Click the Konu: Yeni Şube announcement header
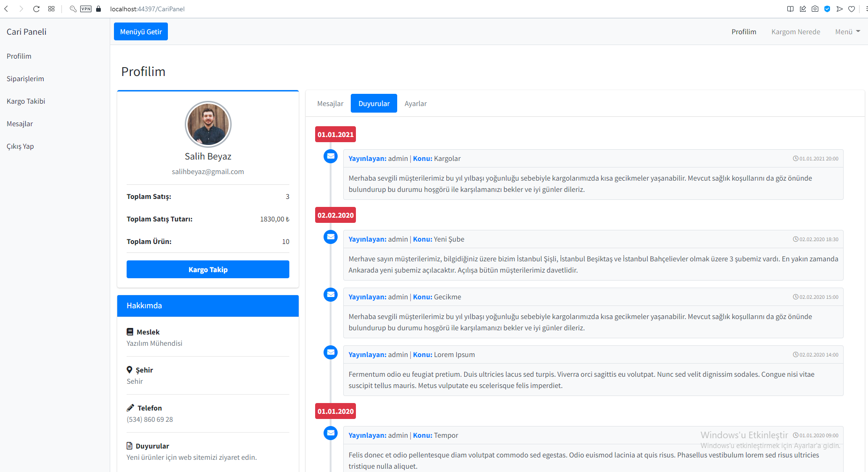This screenshot has height=472, width=868. coord(593,239)
